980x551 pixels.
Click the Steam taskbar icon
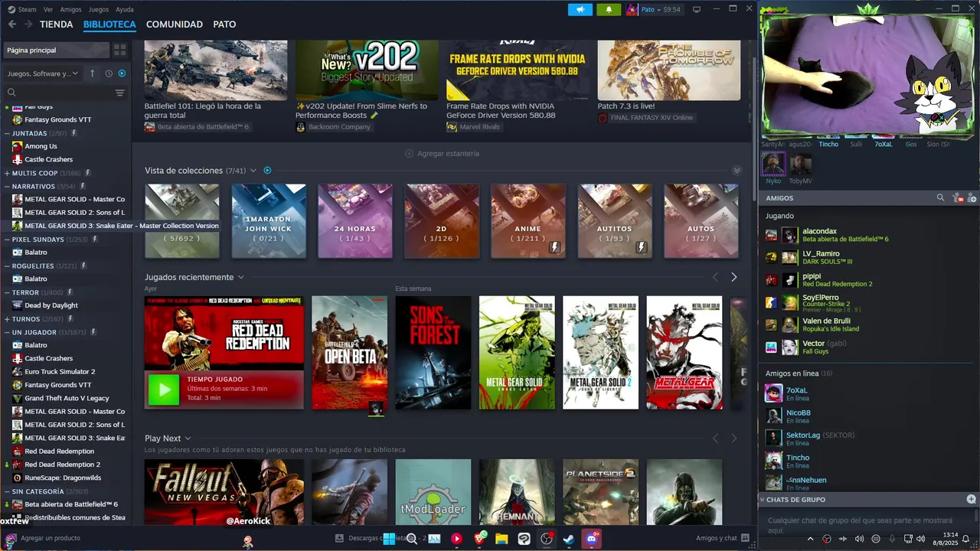click(x=569, y=539)
